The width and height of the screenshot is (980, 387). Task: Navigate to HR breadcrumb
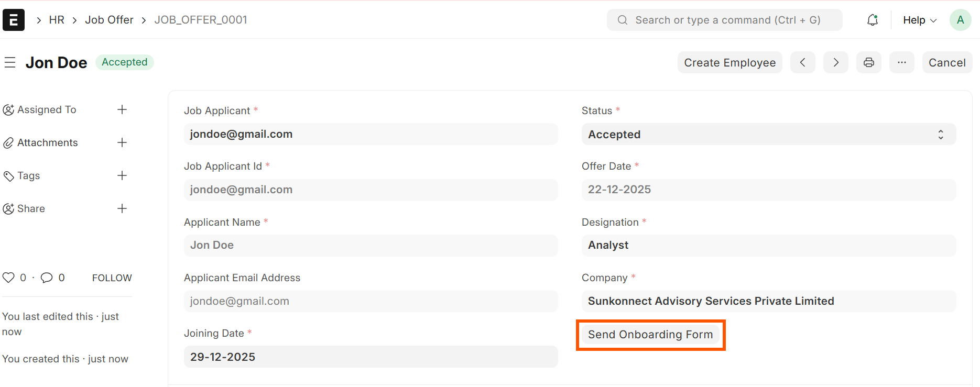(57, 20)
